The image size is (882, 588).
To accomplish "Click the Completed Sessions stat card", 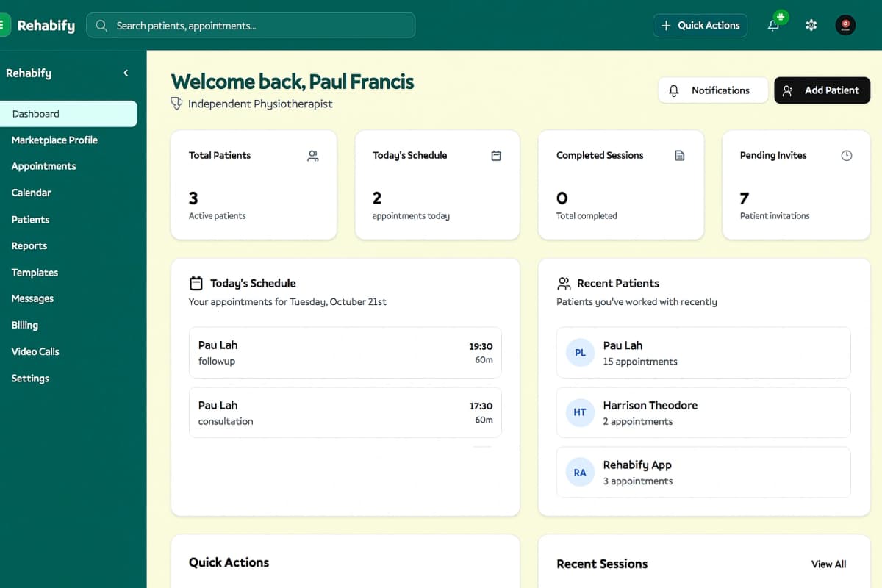I will [x=621, y=185].
